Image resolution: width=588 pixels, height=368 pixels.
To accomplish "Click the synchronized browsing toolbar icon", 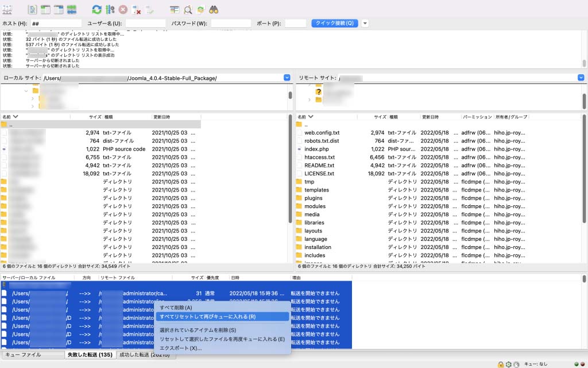I will (x=200, y=9).
